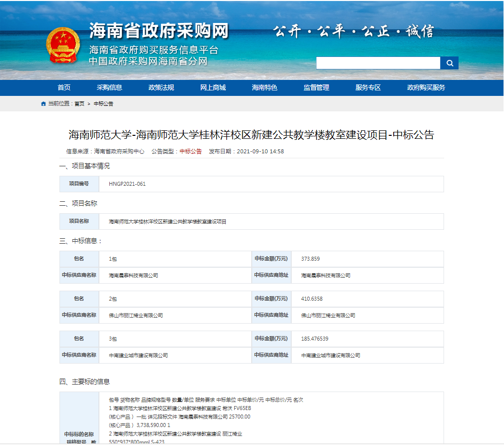Click subtitle 海南省政府购买服务信息平台
The image size is (504, 445).
[x=154, y=50]
